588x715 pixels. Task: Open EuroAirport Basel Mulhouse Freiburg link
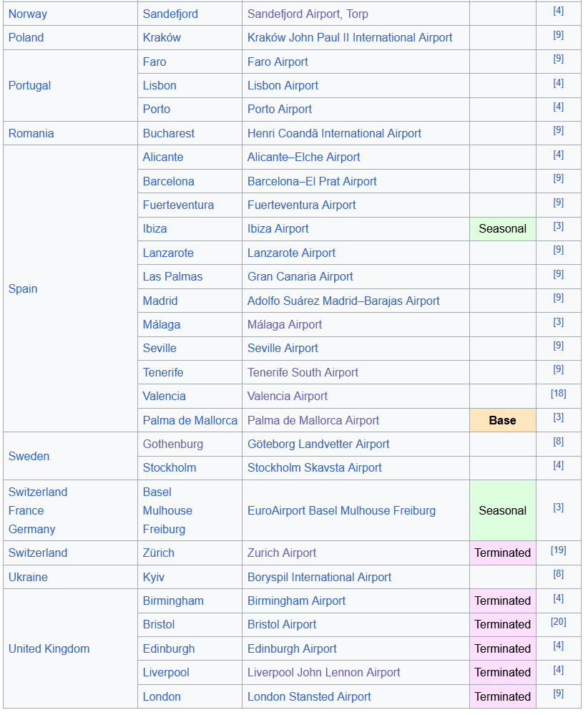(341, 510)
